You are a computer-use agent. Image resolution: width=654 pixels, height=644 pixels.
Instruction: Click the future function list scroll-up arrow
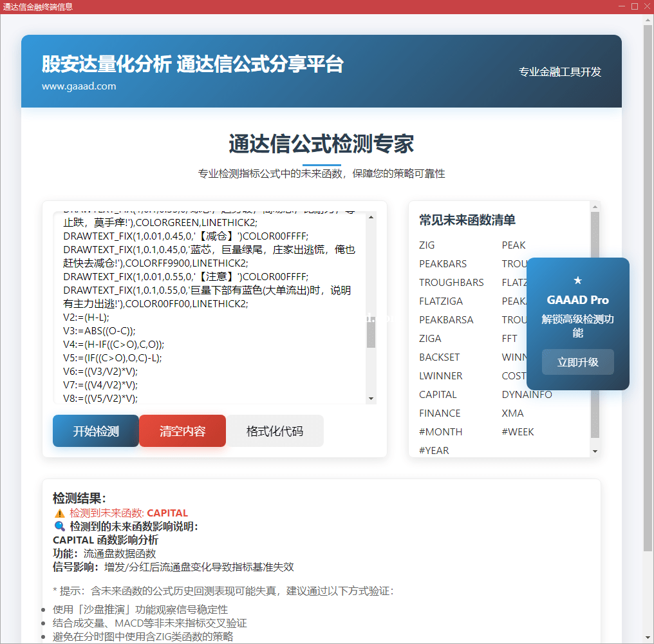pos(595,207)
